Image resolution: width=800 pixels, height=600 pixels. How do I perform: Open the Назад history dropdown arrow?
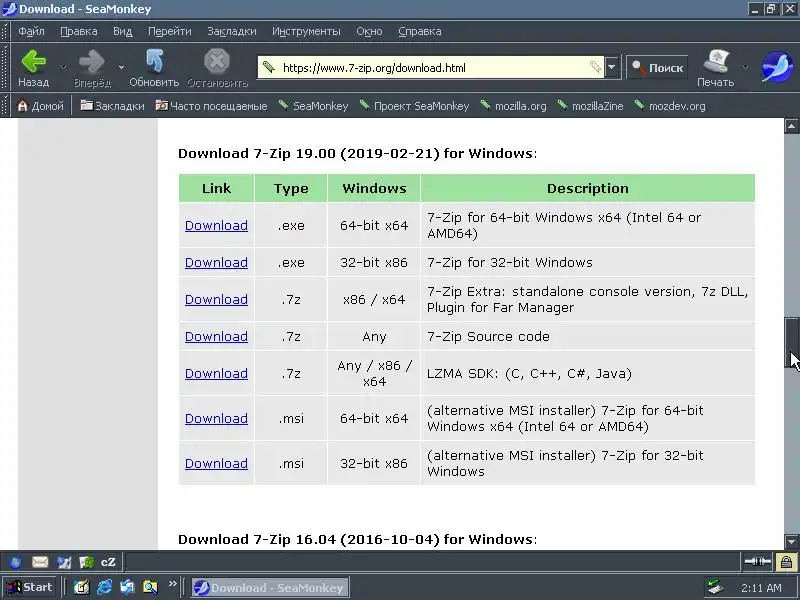pyautogui.click(x=64, y=67)
